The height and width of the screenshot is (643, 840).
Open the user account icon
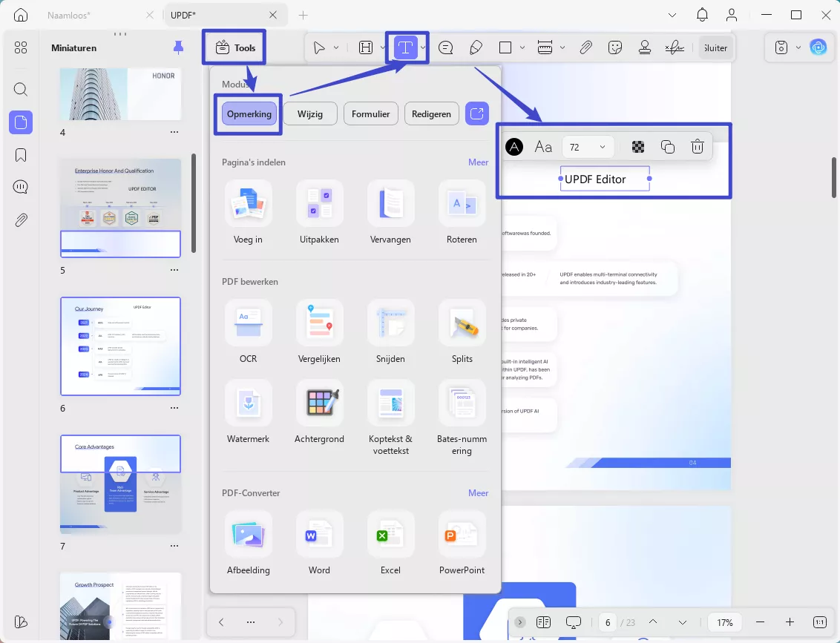click(x=732, y=15)
